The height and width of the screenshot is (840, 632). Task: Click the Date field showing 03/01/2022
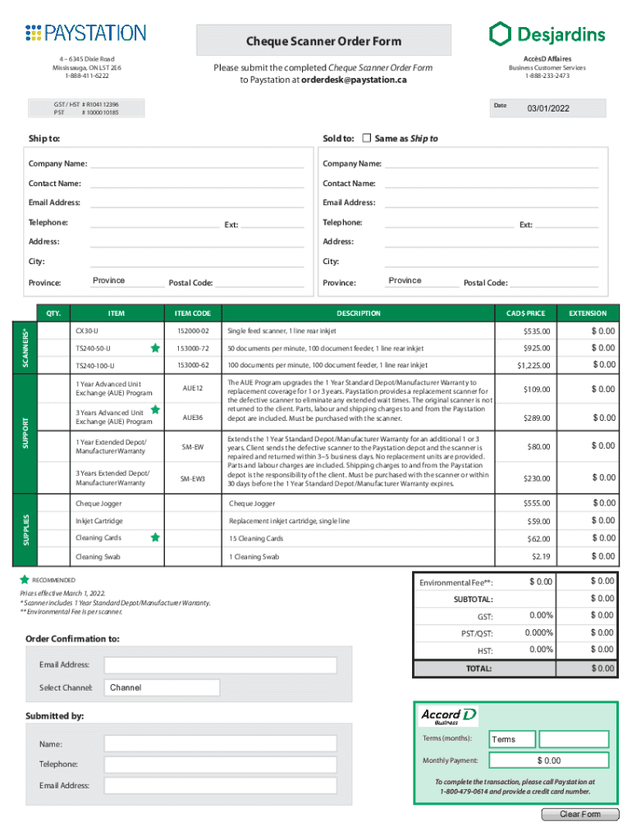click(x=557, y=108)
